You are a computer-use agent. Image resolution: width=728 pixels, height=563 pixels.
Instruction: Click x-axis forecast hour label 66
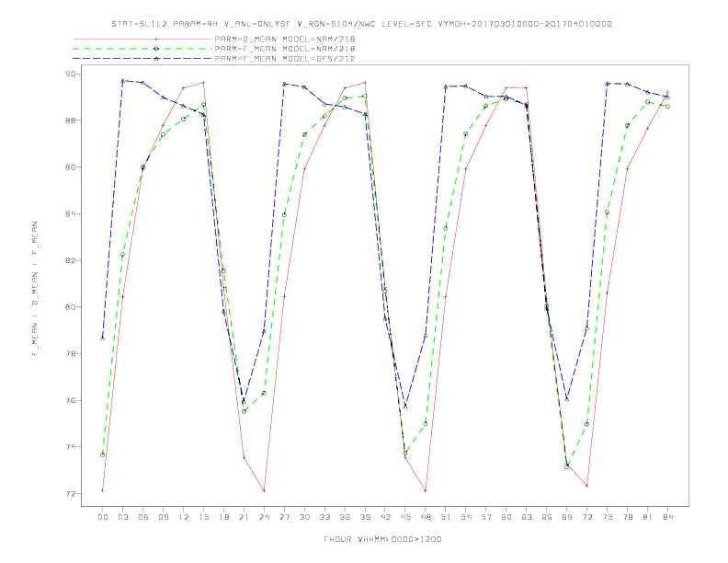(x=547, y=517)
